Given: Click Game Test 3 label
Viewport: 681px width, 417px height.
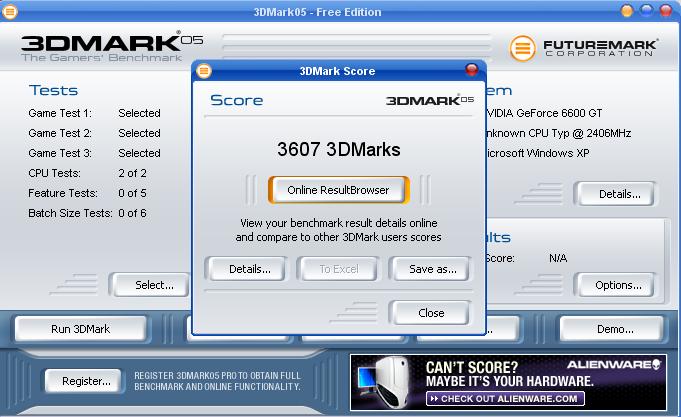Looking at the screenshot, I should 60,153.
